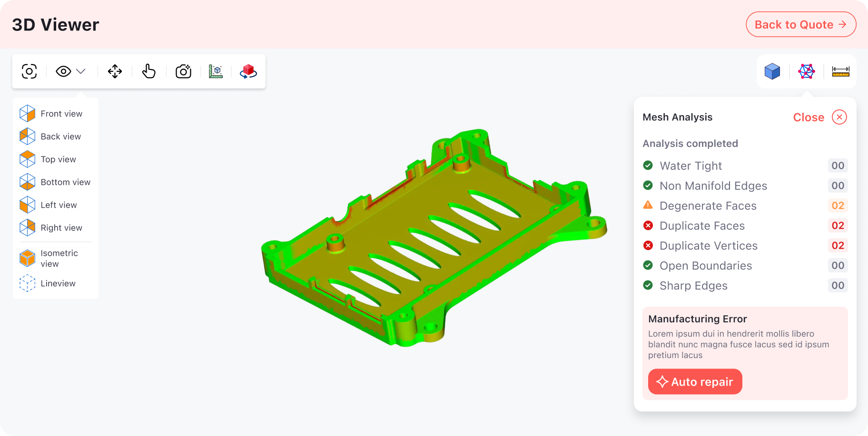Click the Back to Quote button
Viewport: 868px width, 436px height.
pyautogui.click(x=801, y=24)
